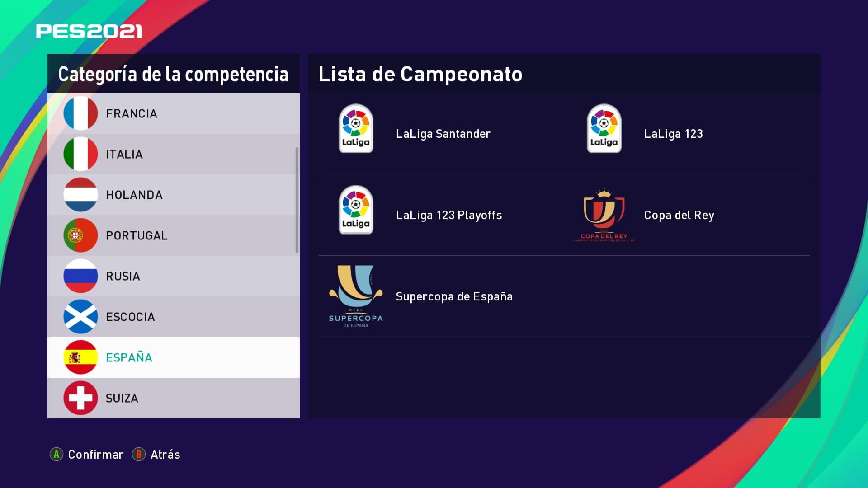Choose PORTUGAL category entry

[174, 235]
